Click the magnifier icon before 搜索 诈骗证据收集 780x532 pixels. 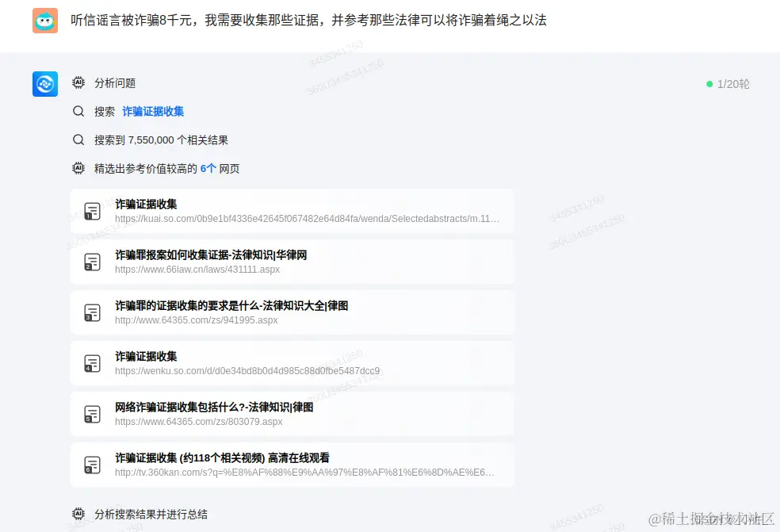click(x=78, y=111)
